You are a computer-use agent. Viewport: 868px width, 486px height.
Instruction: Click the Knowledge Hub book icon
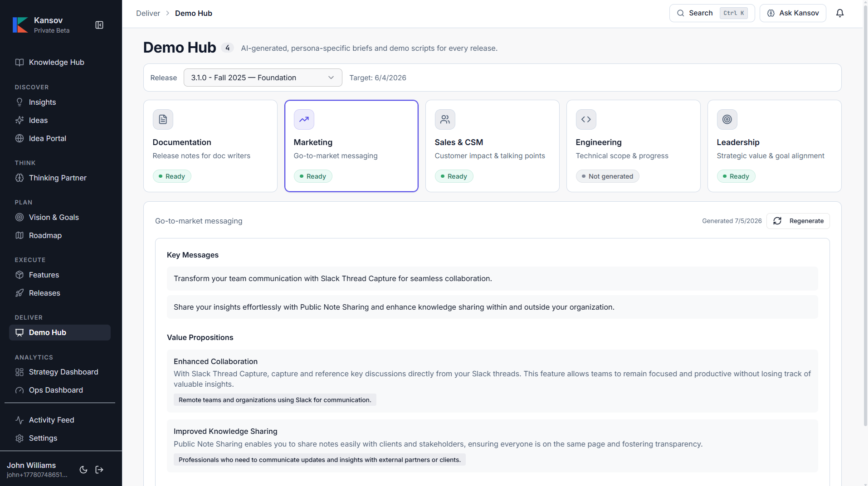(x=20, y=63)
